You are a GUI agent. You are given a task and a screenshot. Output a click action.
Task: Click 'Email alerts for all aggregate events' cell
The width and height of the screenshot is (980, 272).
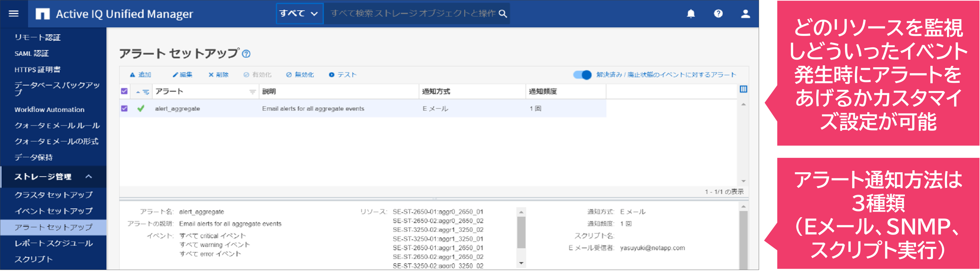click(x=313, y=109)
